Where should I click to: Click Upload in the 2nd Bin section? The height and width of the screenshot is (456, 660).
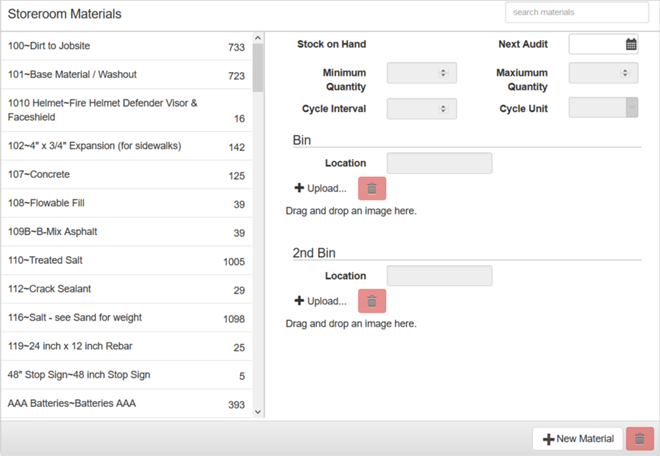[320, 301]
